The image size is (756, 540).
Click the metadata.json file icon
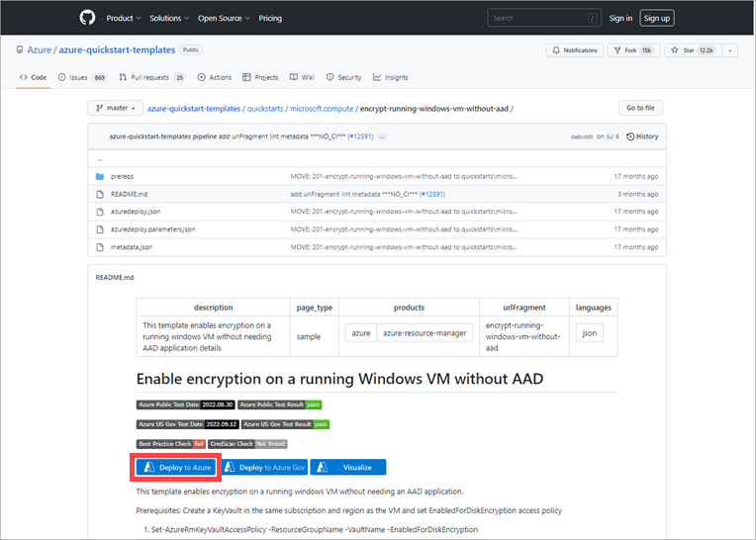[100, 247]
